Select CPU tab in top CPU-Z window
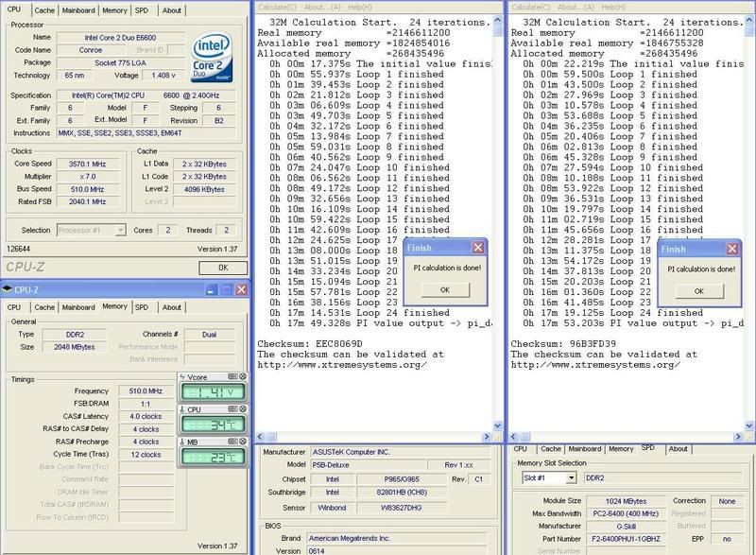The image size is (756, 555). pyautogui.click(x=14, y=9)
